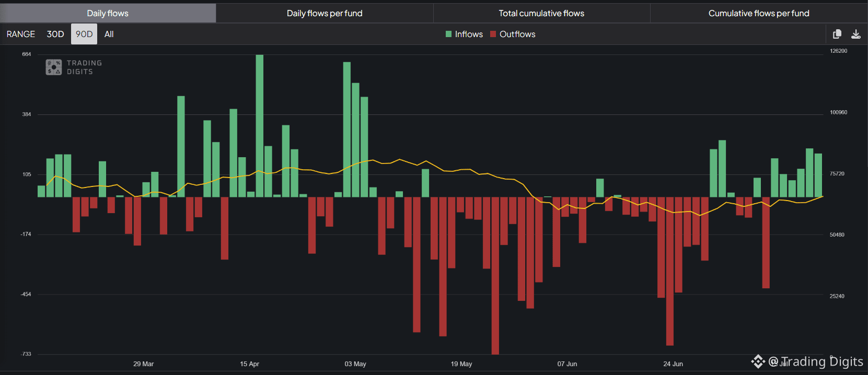Download the chart with the download icon
Screen dimensions: 868x375
coord(856,34)
